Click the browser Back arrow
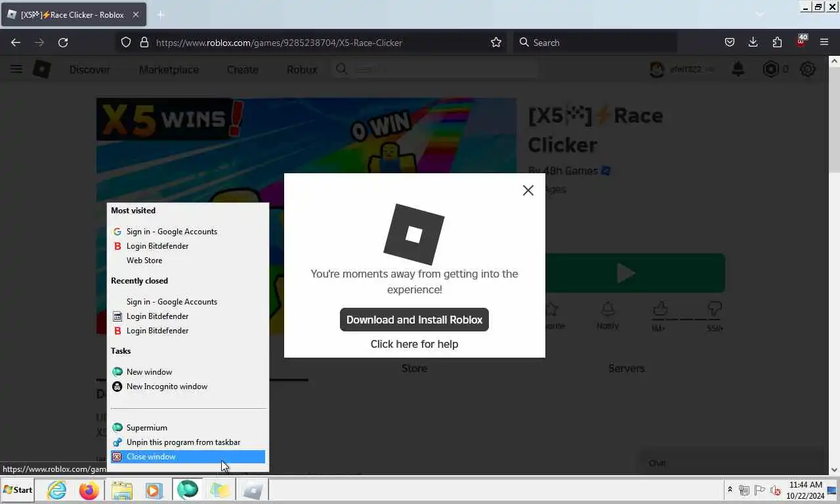 [x=16, y=42]
